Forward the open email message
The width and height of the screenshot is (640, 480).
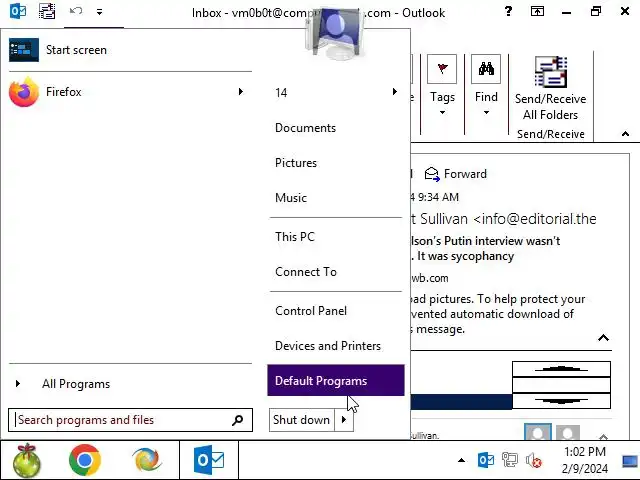pos(456,174)
